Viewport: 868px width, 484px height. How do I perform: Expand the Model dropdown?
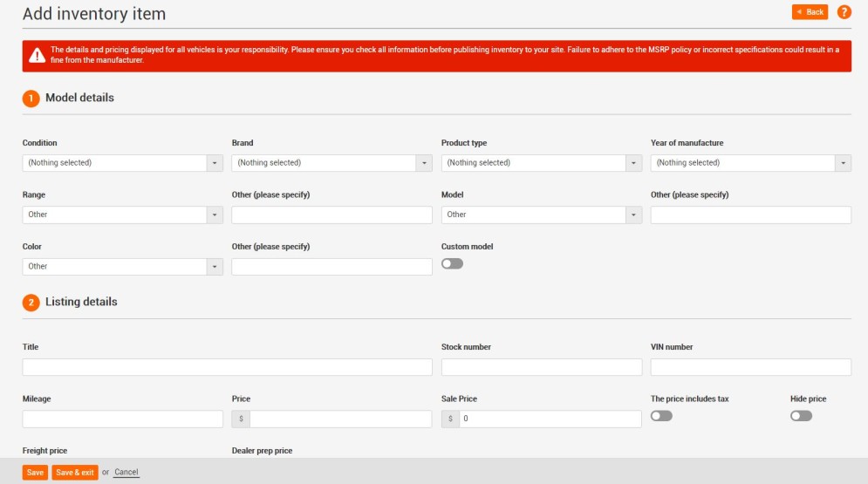click(x=541, y=215)
